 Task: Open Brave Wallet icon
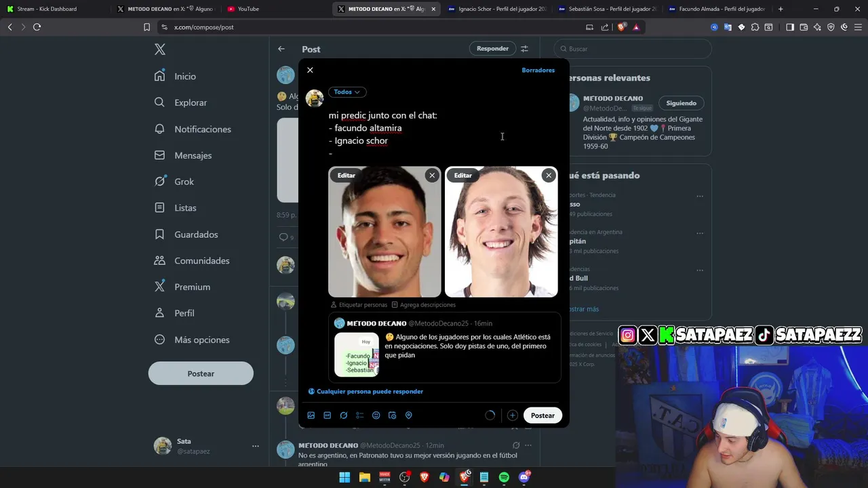pyautogui.click(x=804, y=27)
